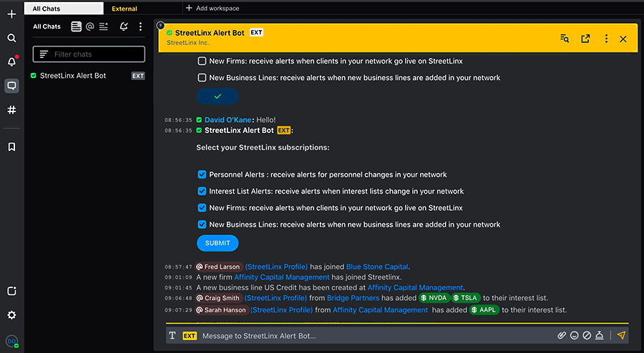The height and width of the screenshot is (353, 644).
Task: Open bookmarks from the left sidebar
Action: (11, 146)
